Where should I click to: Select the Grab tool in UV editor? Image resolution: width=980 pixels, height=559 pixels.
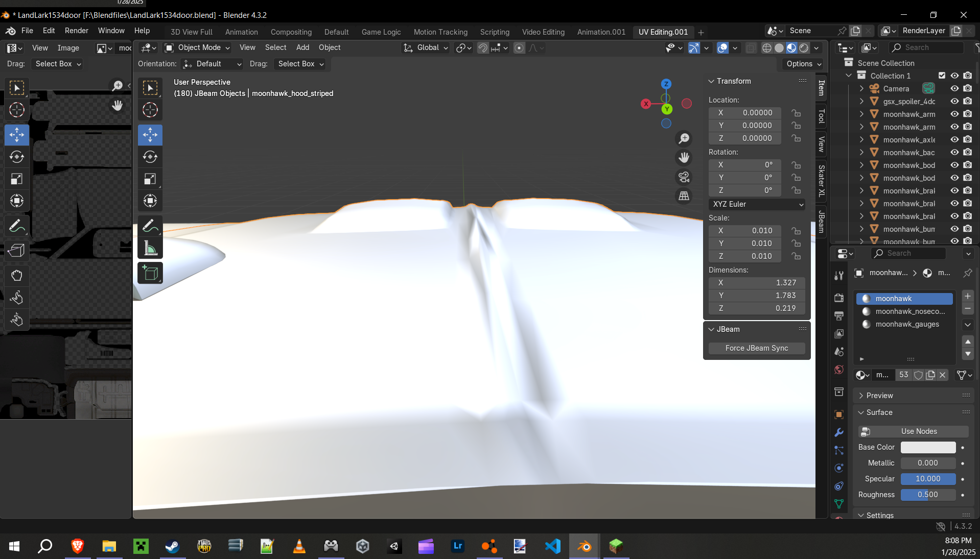tap(17, 276)
